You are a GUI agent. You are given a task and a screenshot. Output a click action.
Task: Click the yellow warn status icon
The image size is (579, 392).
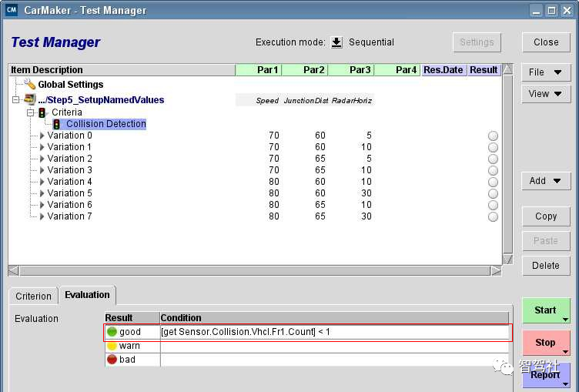[112, 346]
